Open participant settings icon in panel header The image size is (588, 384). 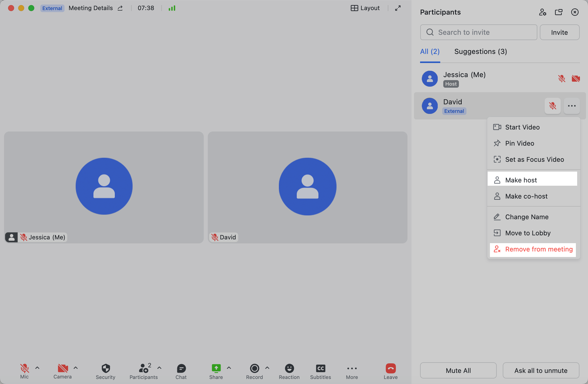coord(543,12)
